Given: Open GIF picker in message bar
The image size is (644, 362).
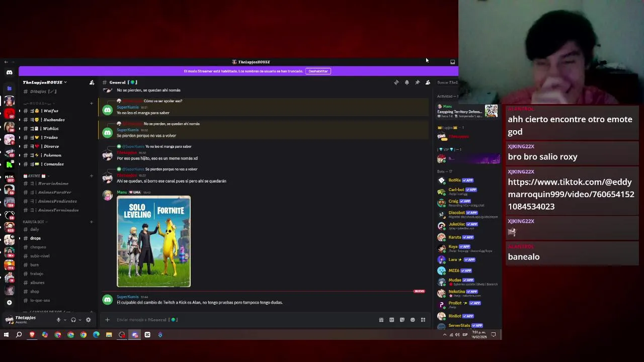Looking at the screenshot, I should click(x=391, y=320).
